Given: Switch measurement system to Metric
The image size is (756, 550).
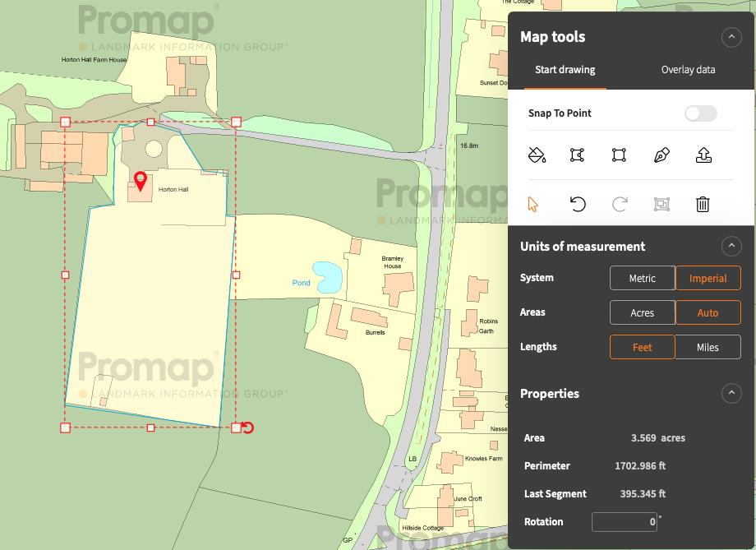Looking at the screenshot, I should tap(642, 278).
